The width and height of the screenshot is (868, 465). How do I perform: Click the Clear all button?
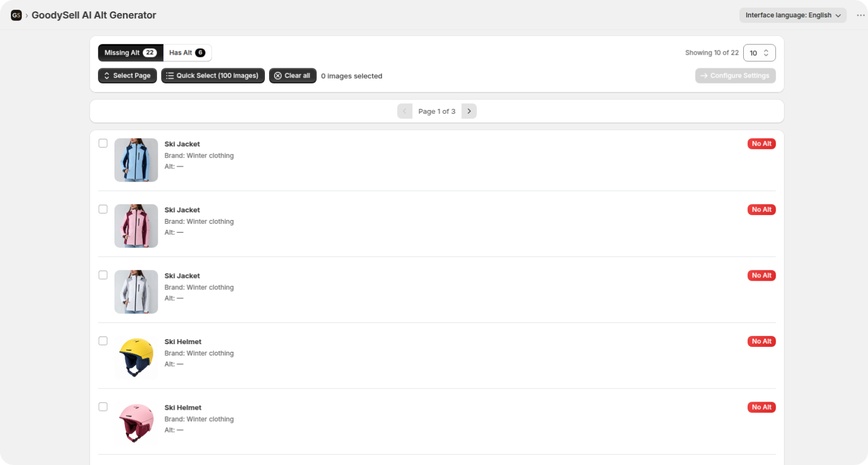pyautogui.click(x=292, y=76)
